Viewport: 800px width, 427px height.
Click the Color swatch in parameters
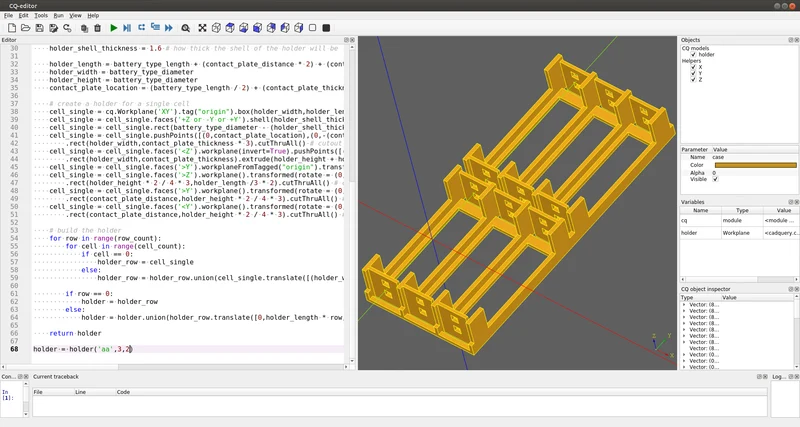pos(755,165)
